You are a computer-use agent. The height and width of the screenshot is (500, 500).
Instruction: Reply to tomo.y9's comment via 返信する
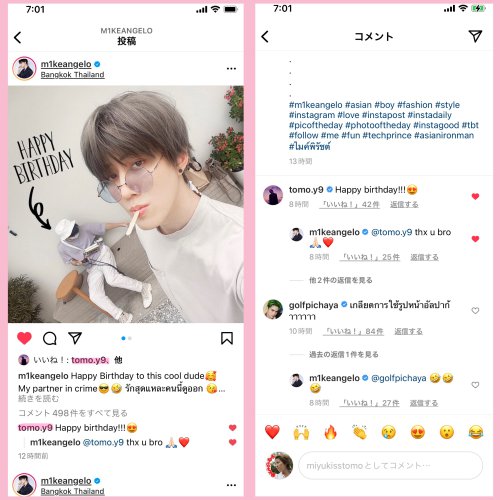[x=404, y=204]
